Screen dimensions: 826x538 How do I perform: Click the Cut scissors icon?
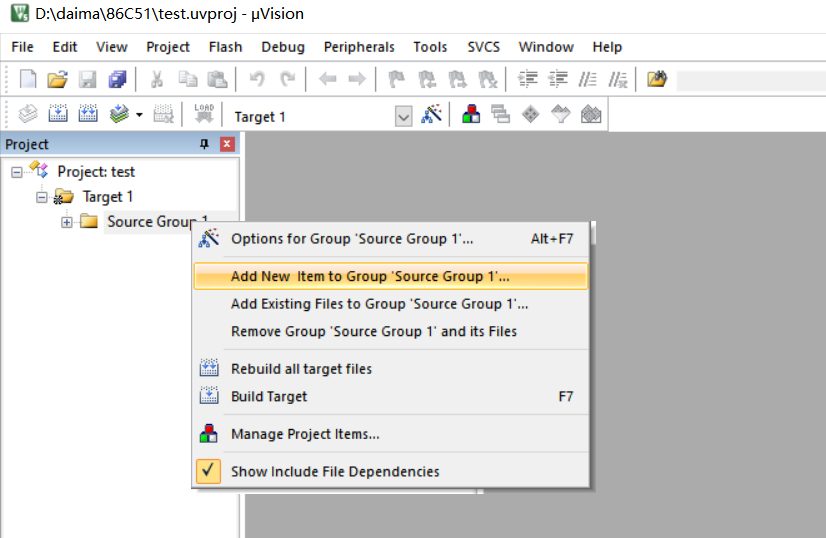point(156,80)
